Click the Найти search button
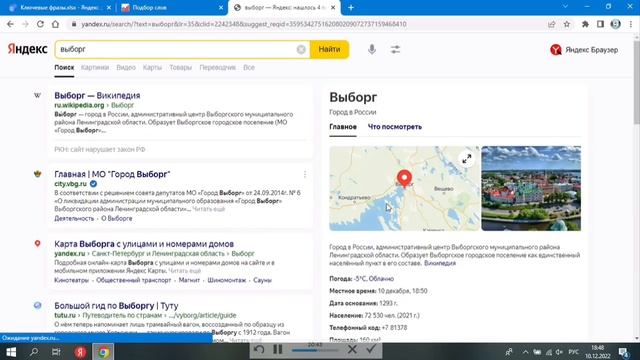This screenshot has height=360, width=640. coord(329,49)
